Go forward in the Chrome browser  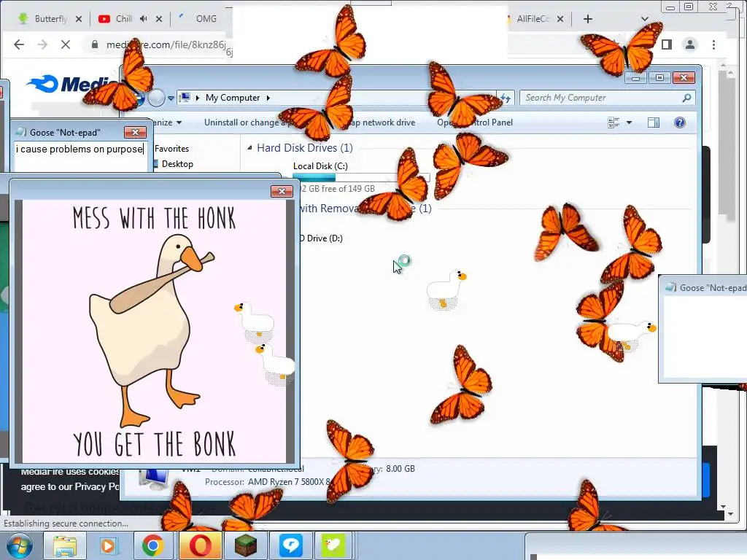click(42, 44)
